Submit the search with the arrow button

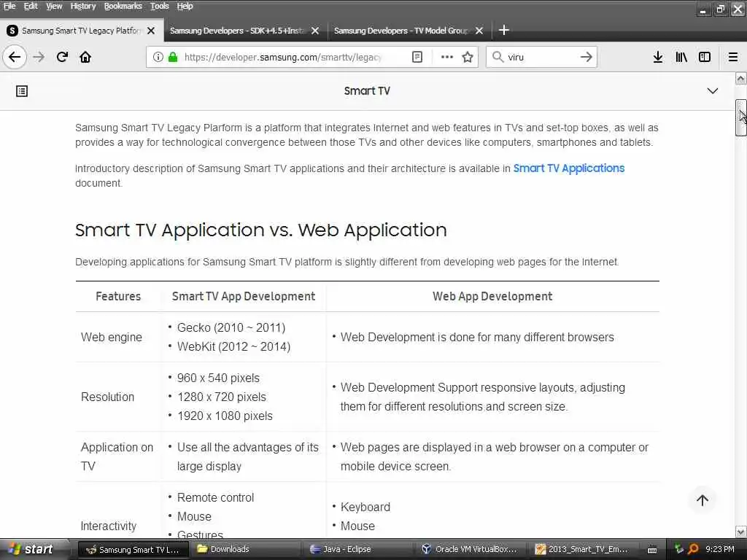[x=586, y=57]
